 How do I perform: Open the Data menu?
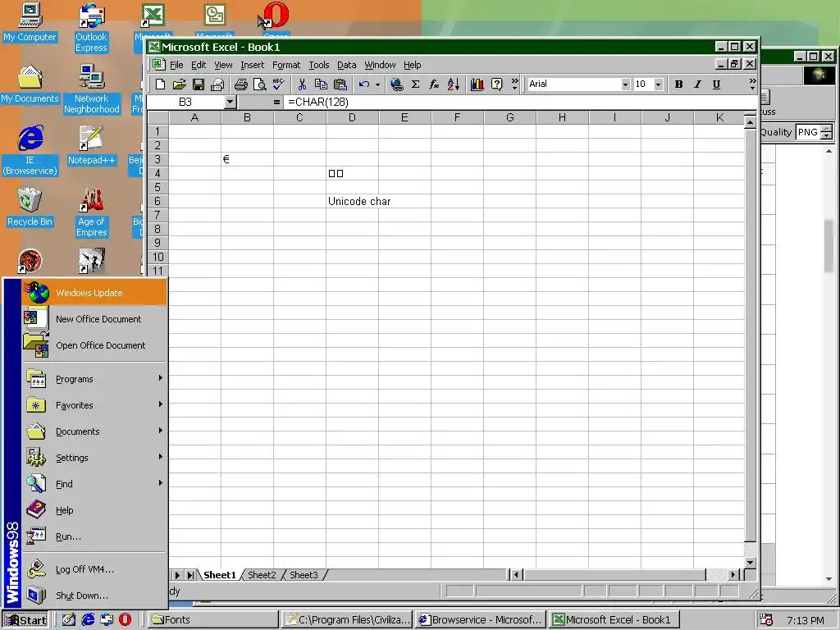tap(347, 65)
